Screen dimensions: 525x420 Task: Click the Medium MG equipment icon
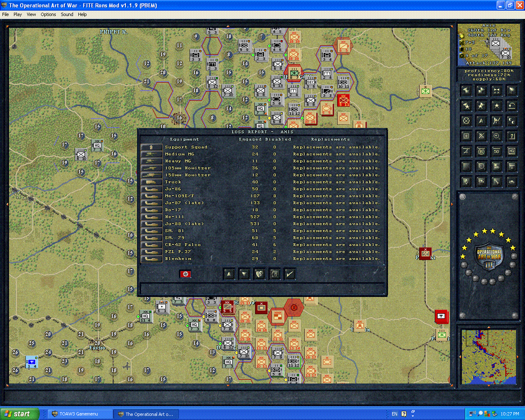coord(151,154)
